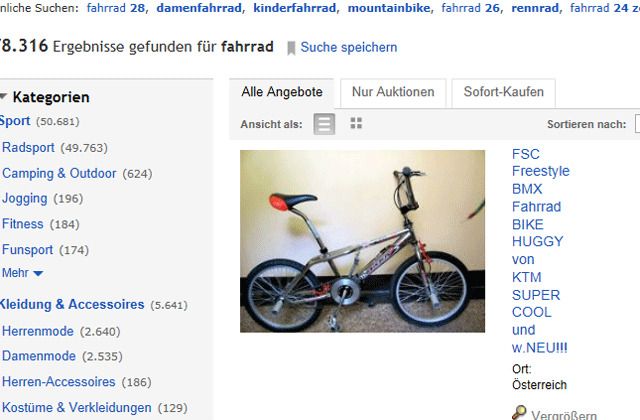Select the Alle Angebote tab
The image size is (640, 420).
tap(282, 92)
